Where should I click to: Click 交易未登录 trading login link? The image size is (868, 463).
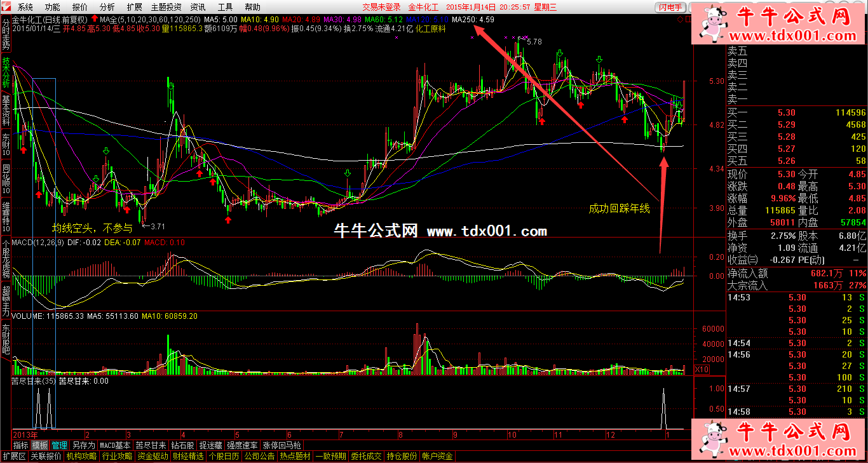tap(381, 7)
